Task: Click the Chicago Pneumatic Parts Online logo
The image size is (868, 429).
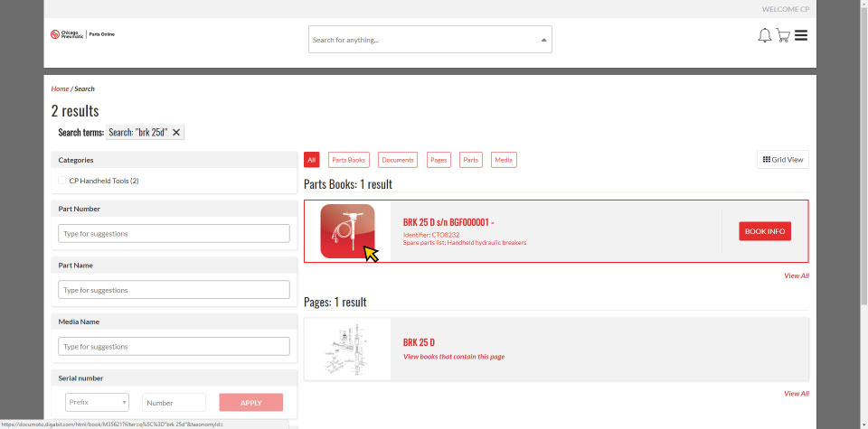Action: (x=82, y=34)
